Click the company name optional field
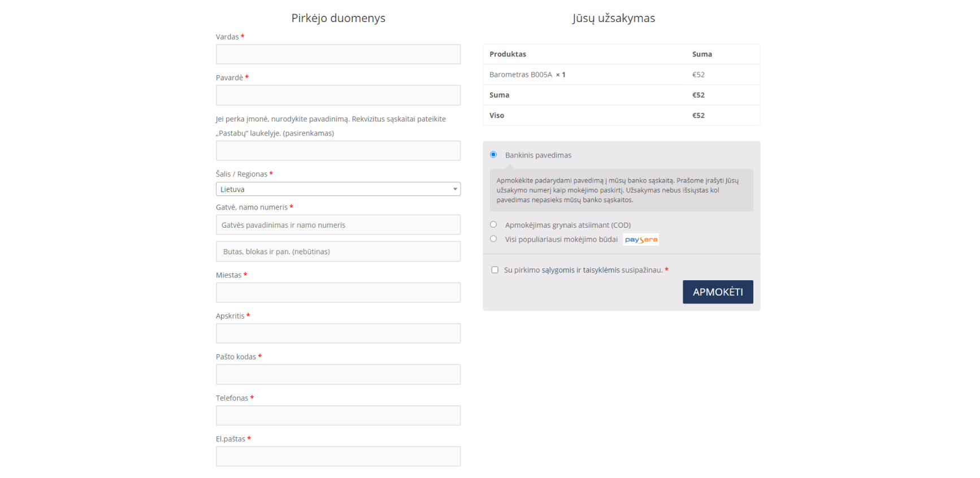The width and height of the screenshot is (980, 478). (x=338, y=151)
